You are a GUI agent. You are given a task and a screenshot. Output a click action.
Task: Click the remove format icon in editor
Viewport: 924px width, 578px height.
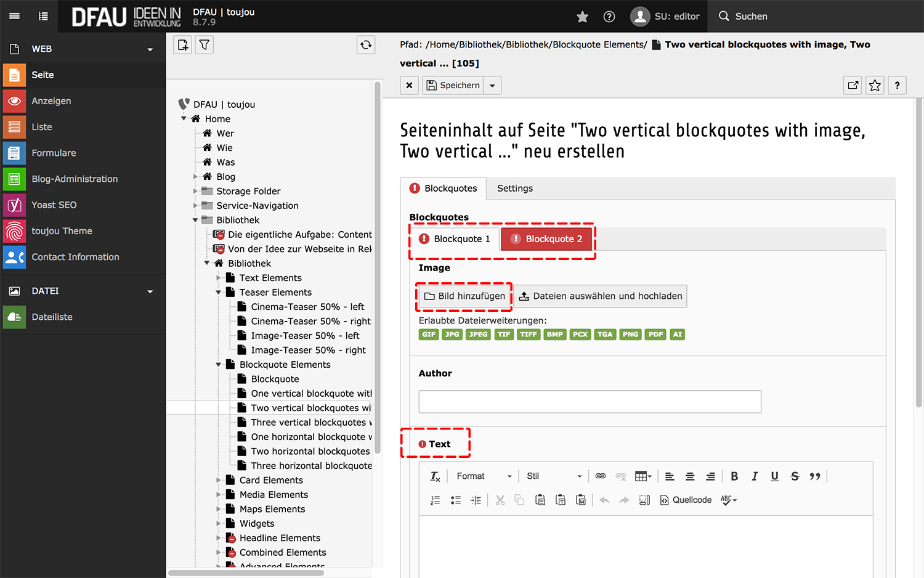tap(435, 476)
